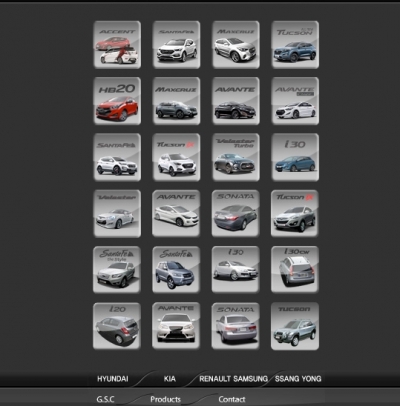Select the Santa Fe tile beside Accent

pyautogui.click(x=176, y=45)
